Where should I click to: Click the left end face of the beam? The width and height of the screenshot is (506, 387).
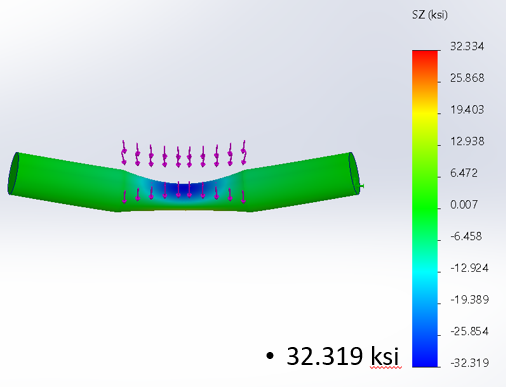[14, 173]
